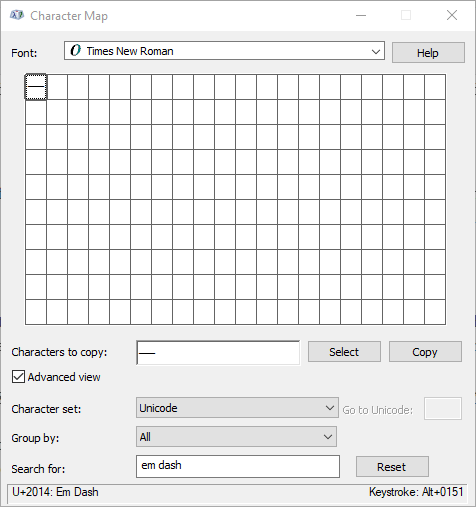The height and width of the screenshot is (507, 476).
Task: Click the empty grid cell right of the Em Dash
Action: (x=57, y=87)
